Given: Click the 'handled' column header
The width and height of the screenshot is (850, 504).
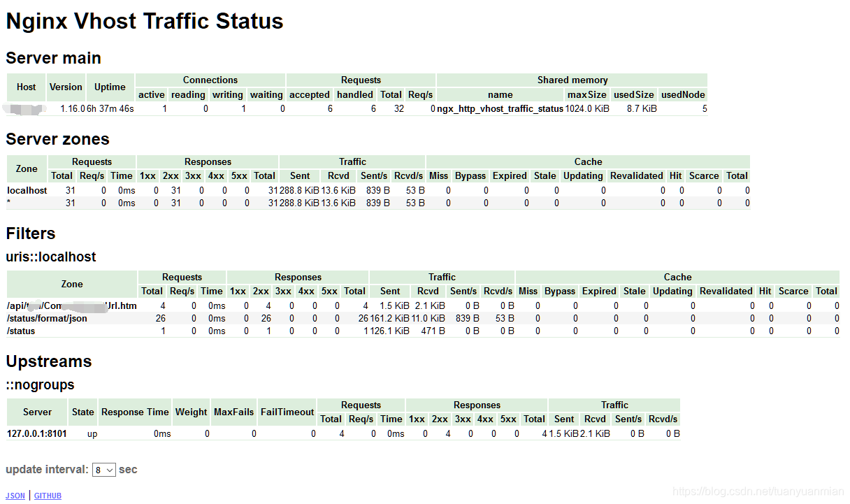Looking at the screenshot, I should pos(355,94).
